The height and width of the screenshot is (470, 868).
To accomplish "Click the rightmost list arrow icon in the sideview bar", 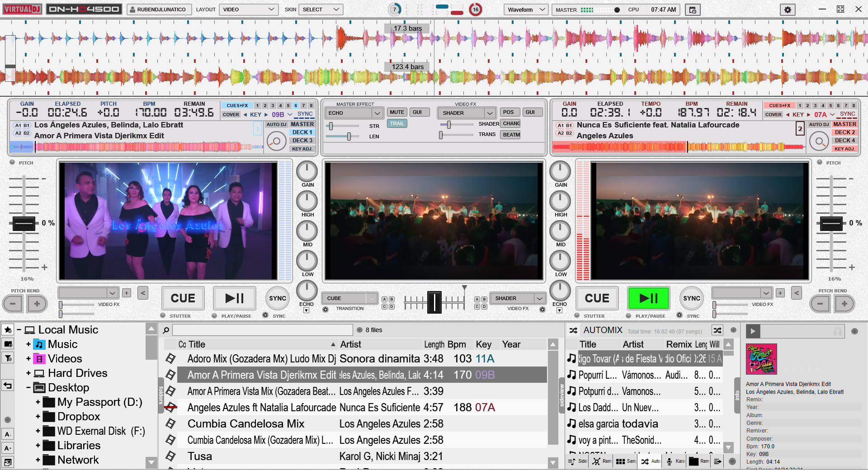I will (x=717, y=461).
